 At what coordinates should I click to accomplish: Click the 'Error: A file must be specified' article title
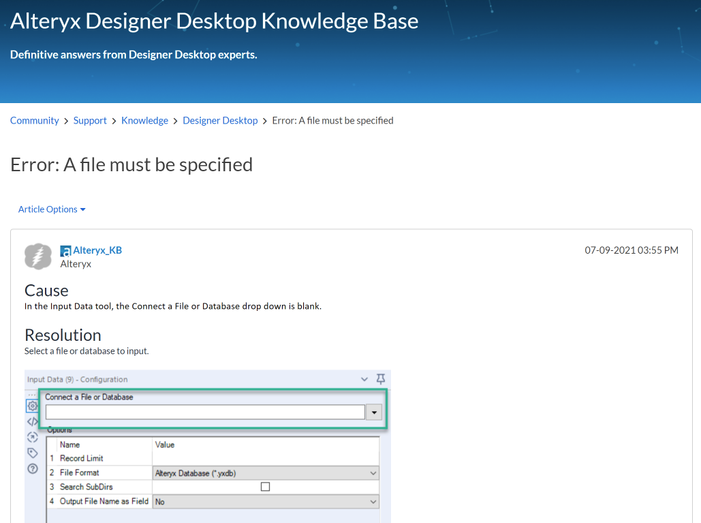(131, 165)
